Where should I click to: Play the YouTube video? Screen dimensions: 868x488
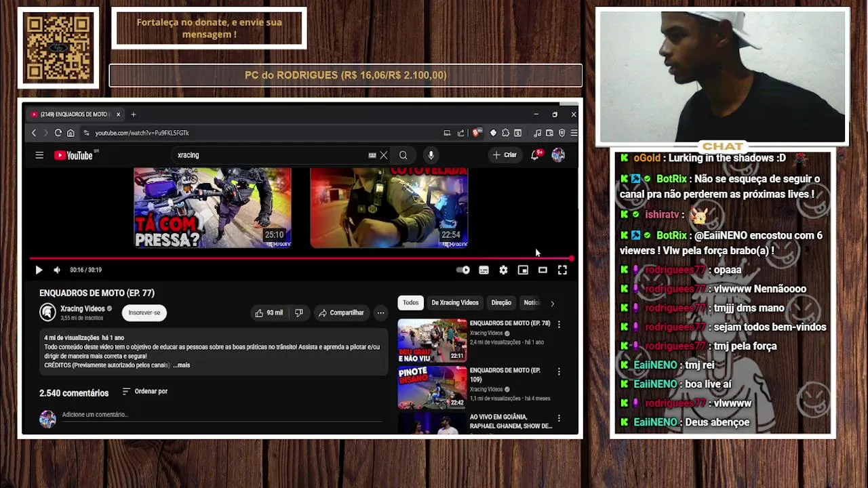pos(39,270)
